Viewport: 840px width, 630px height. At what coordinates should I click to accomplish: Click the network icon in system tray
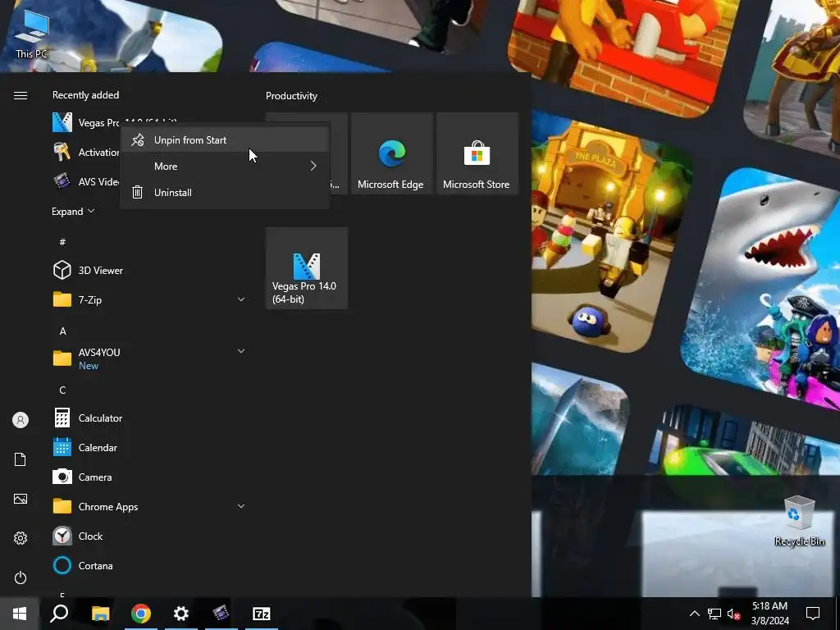[x=714, y=614]
